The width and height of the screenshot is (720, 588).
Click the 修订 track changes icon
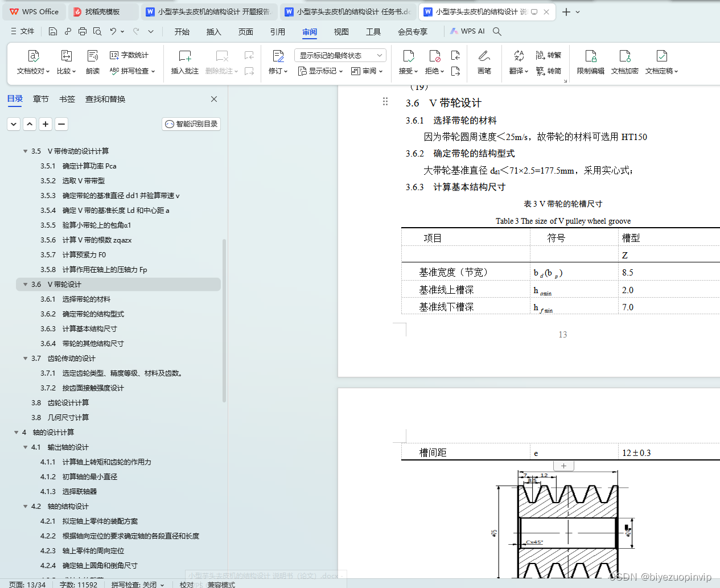coord(278,56)
